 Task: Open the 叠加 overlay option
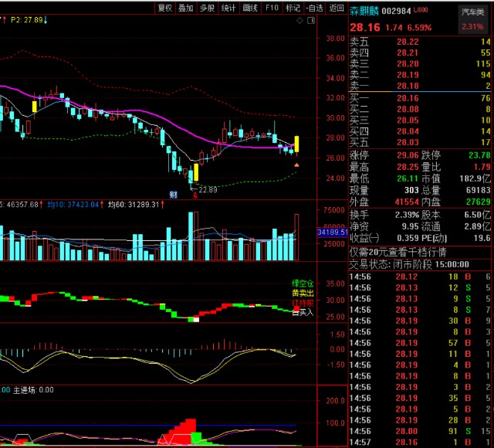click(186, 8)
